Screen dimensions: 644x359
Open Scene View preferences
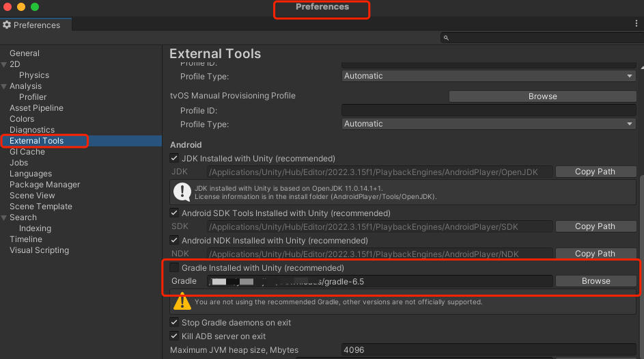point(32,196)
